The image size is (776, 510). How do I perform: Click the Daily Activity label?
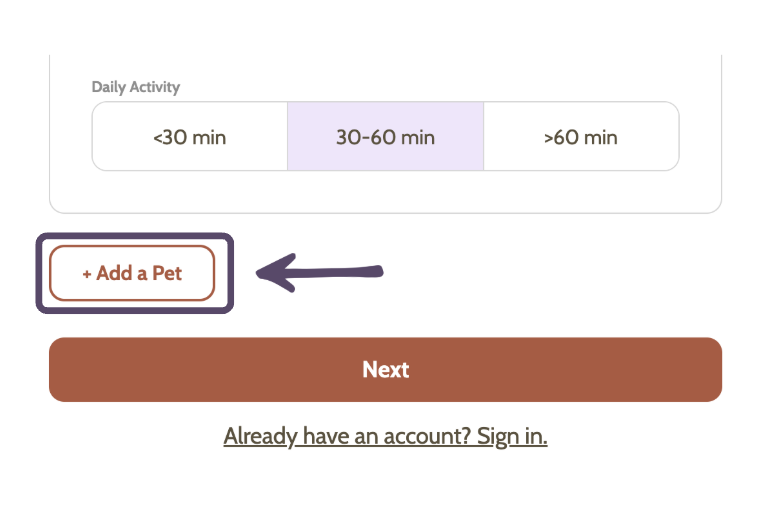[x=136, y=87]
